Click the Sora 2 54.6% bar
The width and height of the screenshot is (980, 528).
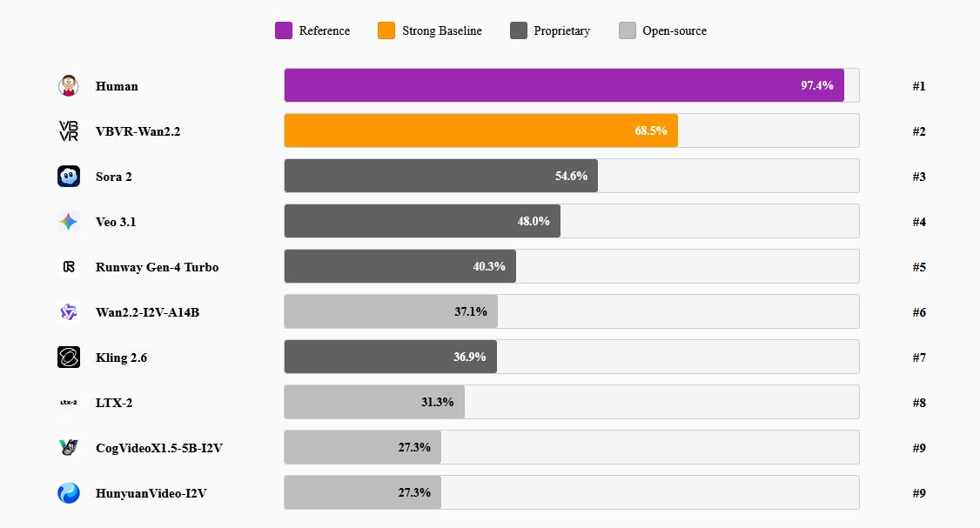click(x=440, y=177)
